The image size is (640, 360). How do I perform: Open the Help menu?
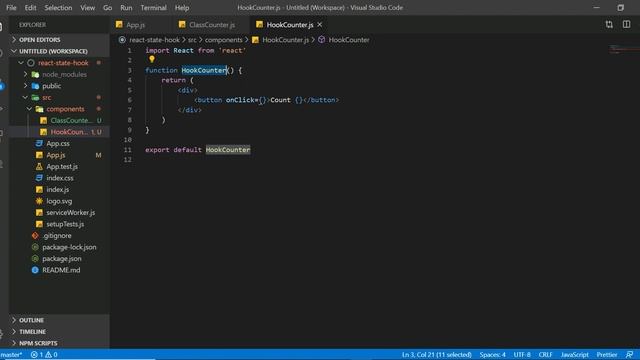[x=182, y=8]
